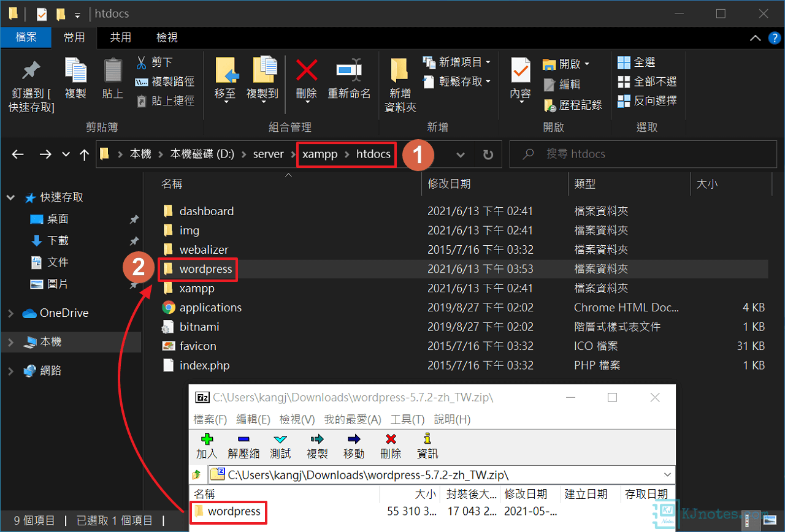Click Delete (刪除) in 7-Zip toolbar
This screenshot has width=785, height=532.
pos(391,446)
